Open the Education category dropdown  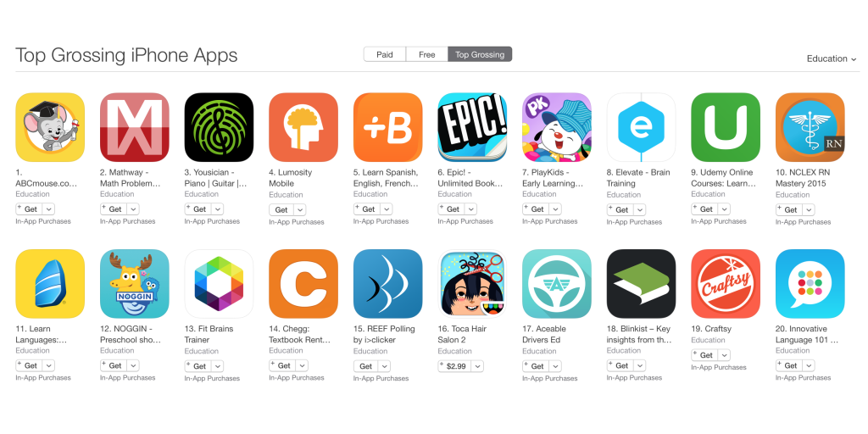(832, 58)
